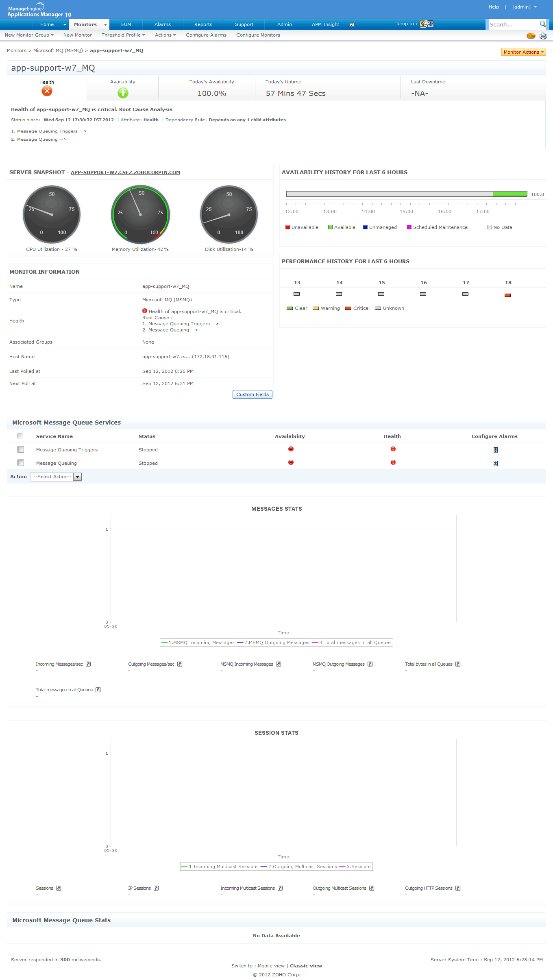The height and width of the screenshot is (980, 553).
Task: Click the green Availability up-arrow icon
Action: (x=123, y=93)
